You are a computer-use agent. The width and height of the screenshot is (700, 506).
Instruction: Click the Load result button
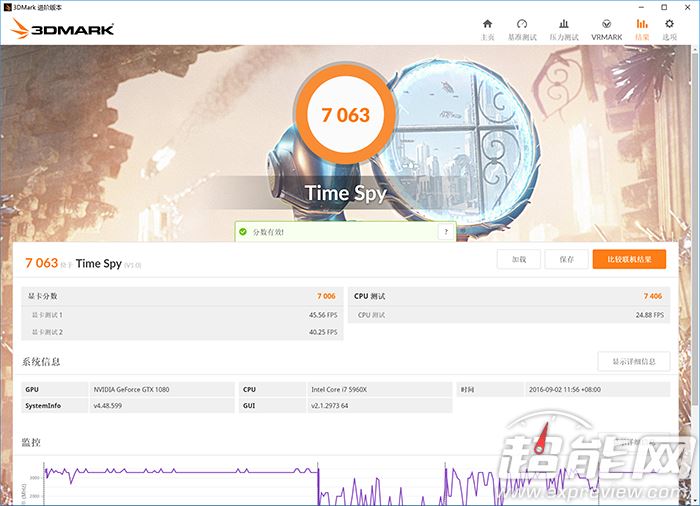(519, 259)
